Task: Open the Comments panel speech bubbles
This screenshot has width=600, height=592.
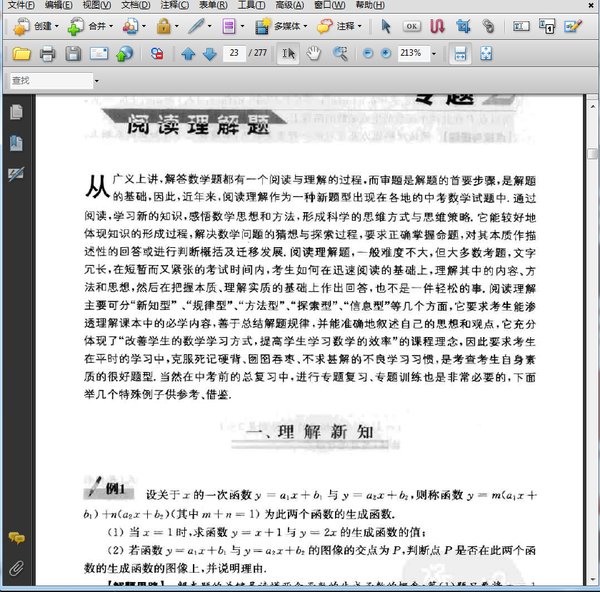Action: point(17,538)
